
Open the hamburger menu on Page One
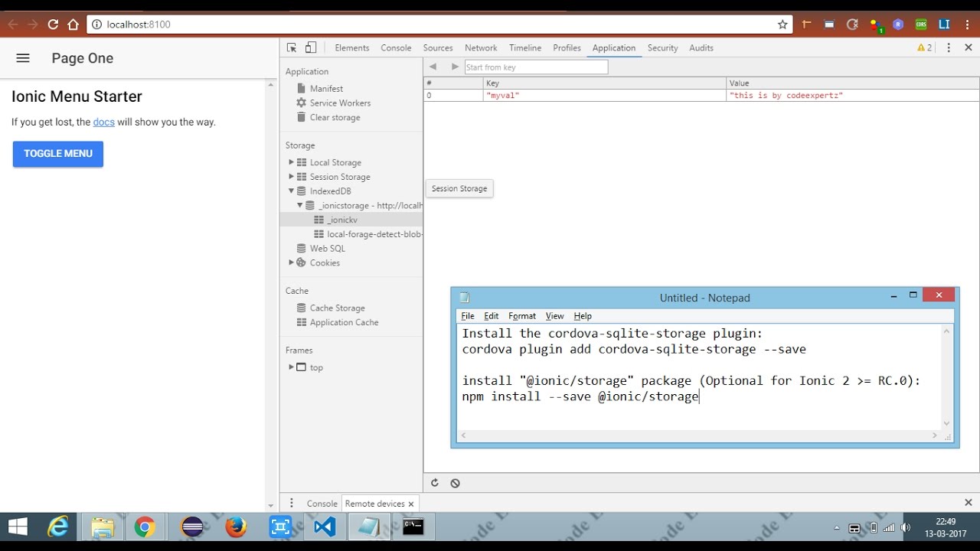pos(23,58)
